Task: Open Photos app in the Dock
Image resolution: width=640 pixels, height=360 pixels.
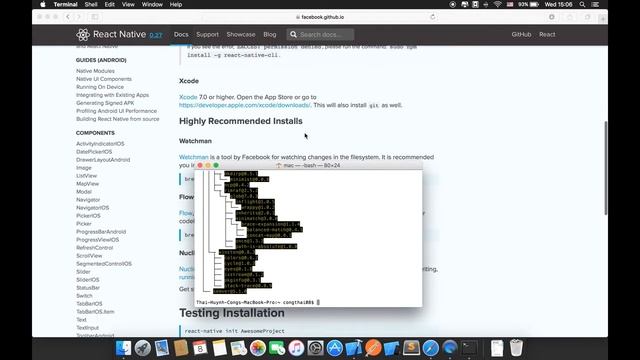Action: [x=258, y=348]
